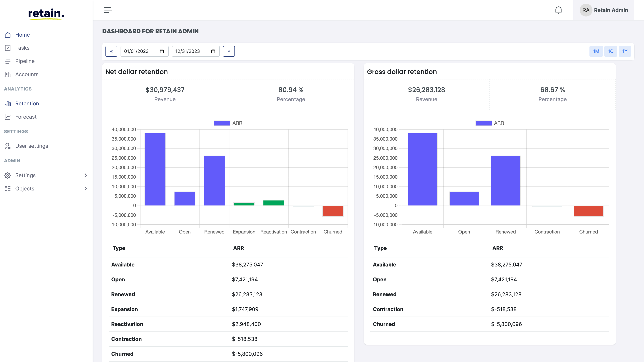Screen dimensions: 644x362
Task: Open the Accounts section
Action: click(x=27, y=74)
